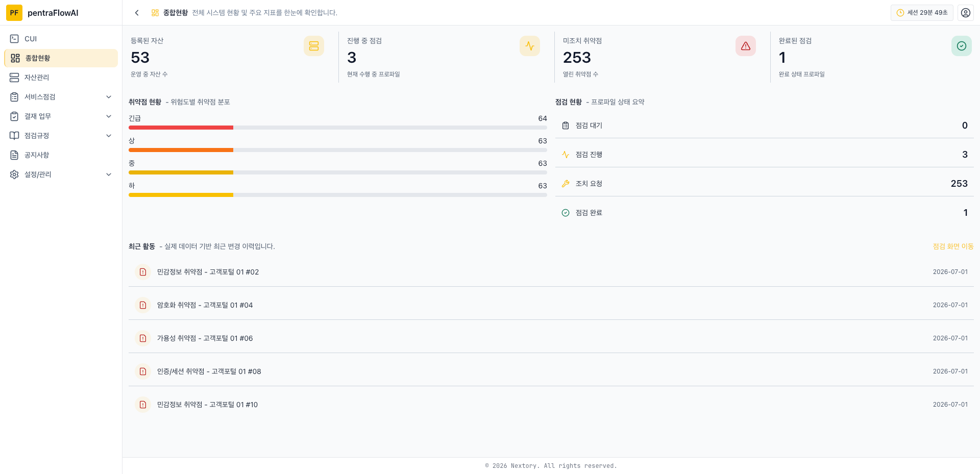
Task: Click the 2026 Nextory copyright footer text
Action: click(x=551, y=466)
